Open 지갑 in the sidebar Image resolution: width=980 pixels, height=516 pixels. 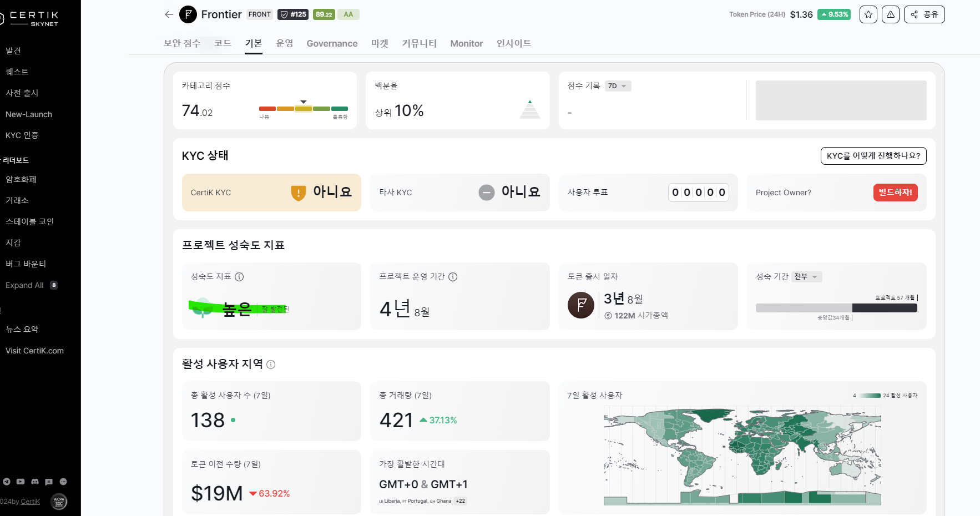click(13, 242)
